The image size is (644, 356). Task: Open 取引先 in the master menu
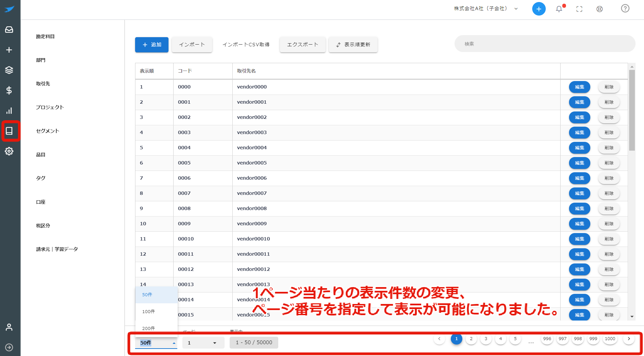pyautogui.click(x=43, y=84)
